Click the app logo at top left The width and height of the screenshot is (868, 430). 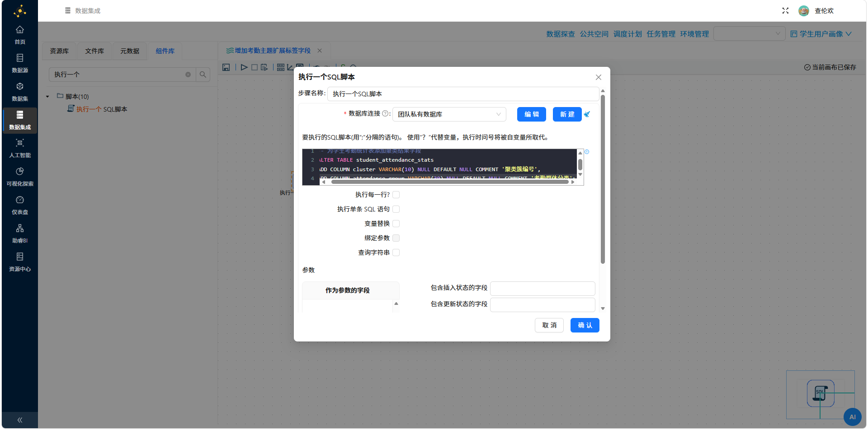(20, 11)
